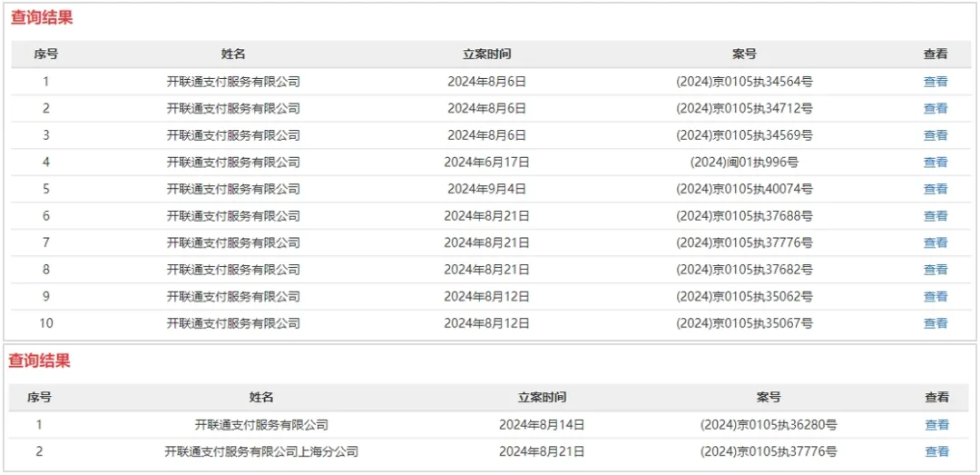This screenshot has width=980, height=475.
Task: Open 查看 link for case 京0105执35067号
Action: pos(936,323)
